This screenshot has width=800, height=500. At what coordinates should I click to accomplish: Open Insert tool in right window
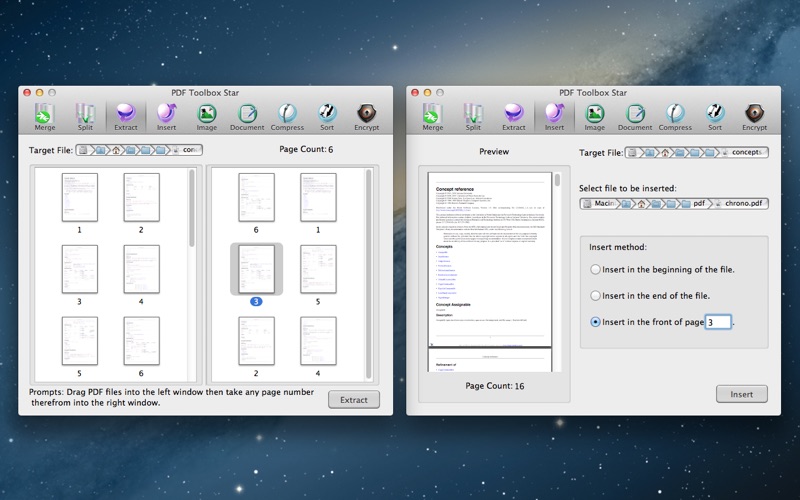(x=554, y=117)
